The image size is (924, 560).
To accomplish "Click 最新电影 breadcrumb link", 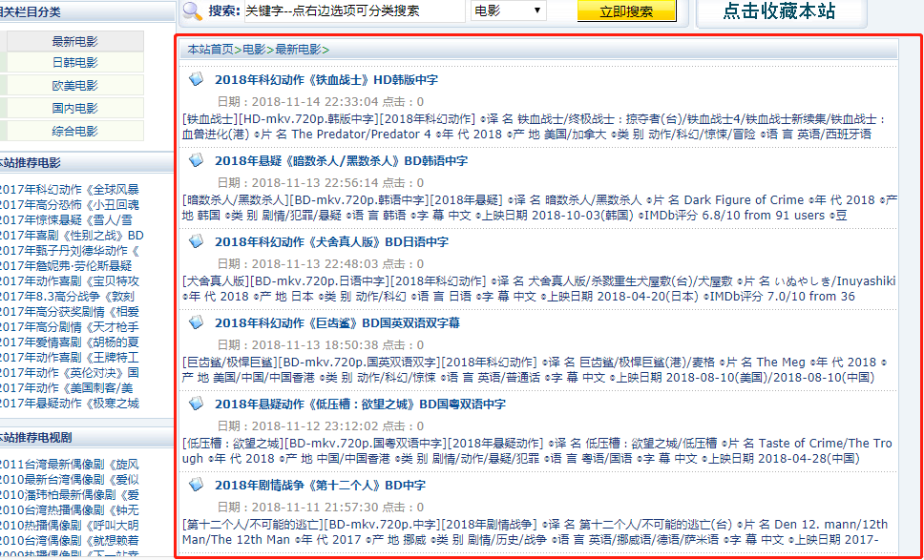I will point(298,50).
